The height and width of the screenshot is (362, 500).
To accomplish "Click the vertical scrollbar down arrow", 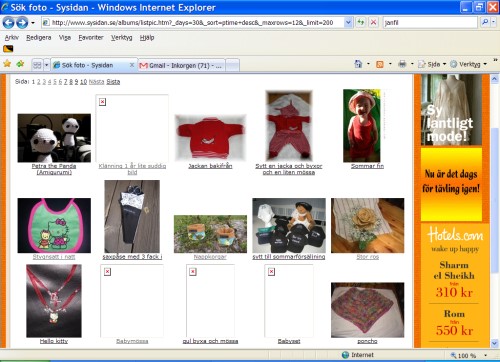I will click(494, 343).
